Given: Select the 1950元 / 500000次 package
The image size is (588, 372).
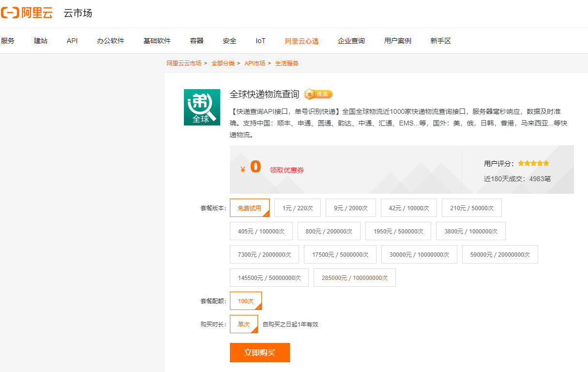Looking at the screenshot, I should pos(398,231).
